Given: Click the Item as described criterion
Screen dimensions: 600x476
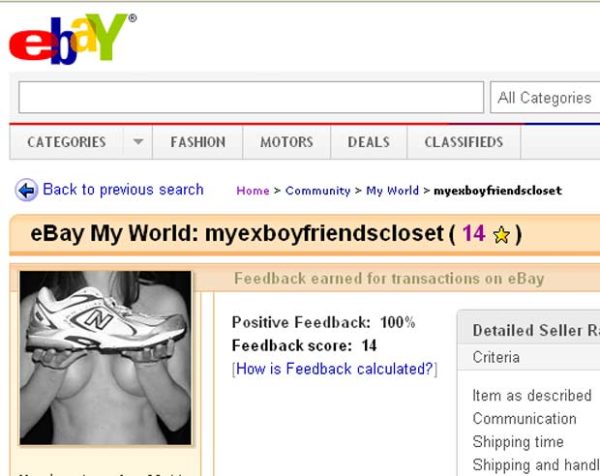Looking at the screenshot, I should pyautogui.click(x=532, y=395).
